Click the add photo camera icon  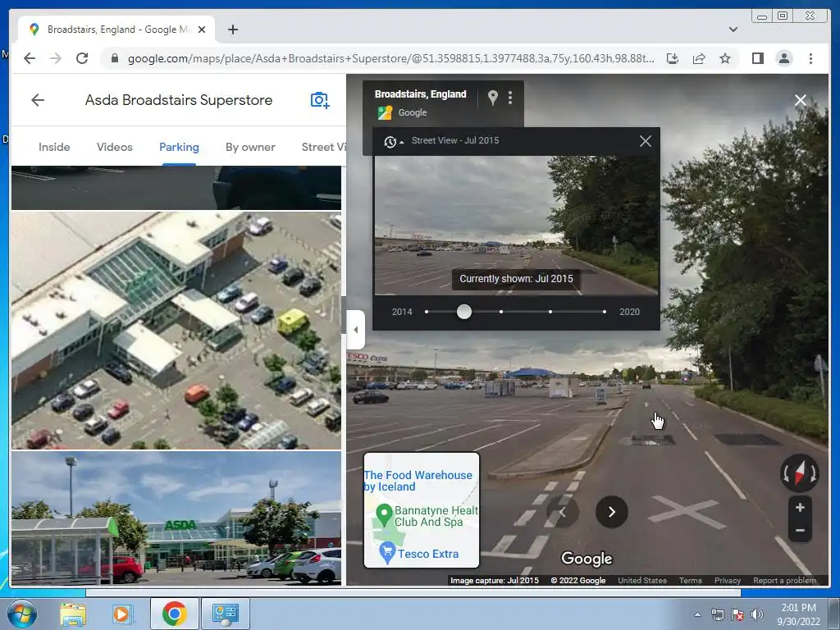coord(320,100)
